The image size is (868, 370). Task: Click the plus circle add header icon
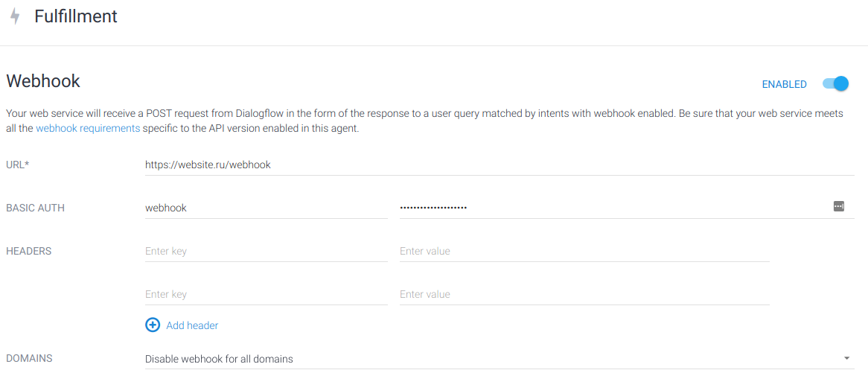[153, 325]
